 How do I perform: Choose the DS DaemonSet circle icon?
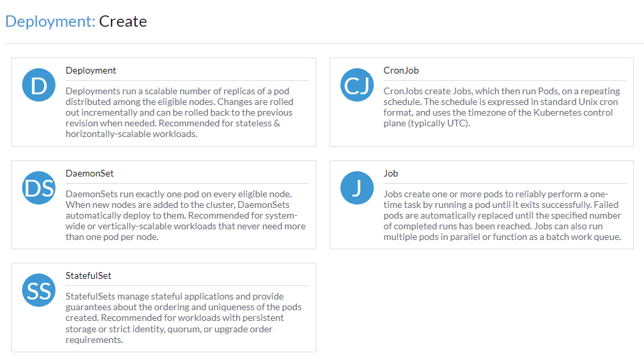point(39,188)
